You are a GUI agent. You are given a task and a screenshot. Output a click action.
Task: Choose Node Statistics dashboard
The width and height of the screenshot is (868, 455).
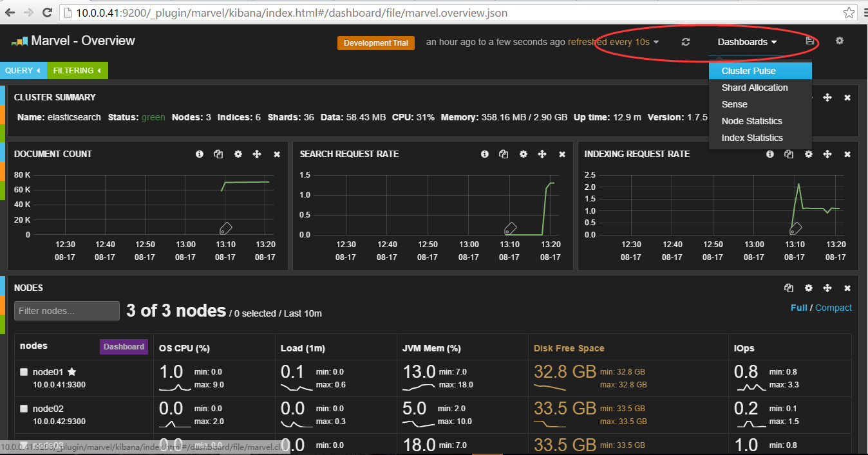click(760, 121)
